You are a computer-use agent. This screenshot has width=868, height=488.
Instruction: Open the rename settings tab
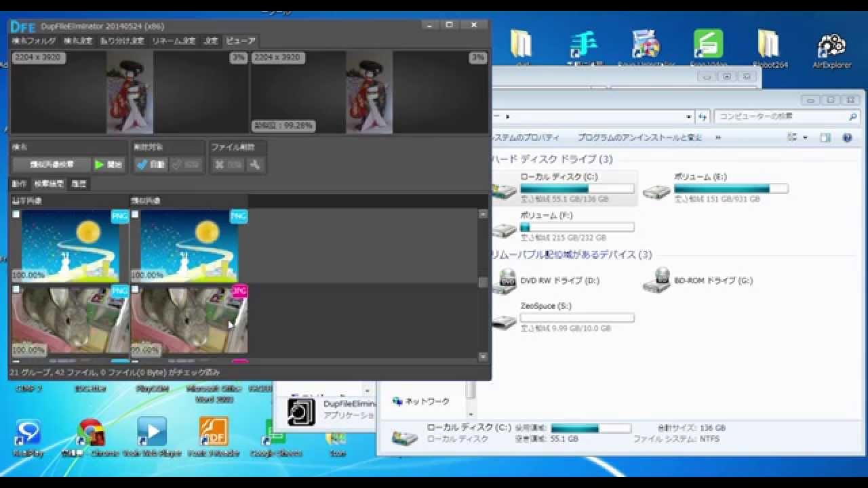coord(174,41)
